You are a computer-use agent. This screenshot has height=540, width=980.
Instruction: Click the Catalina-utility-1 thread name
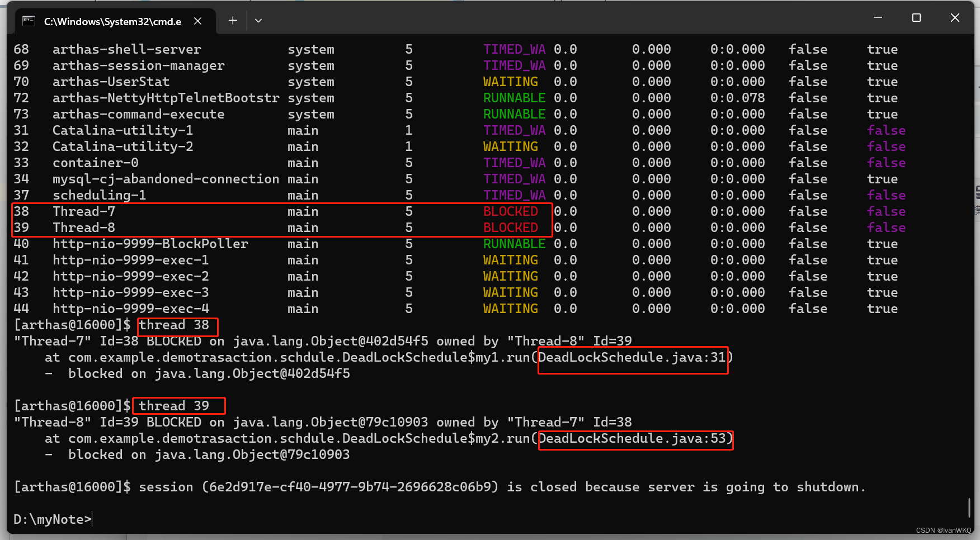tap(123, 130)
